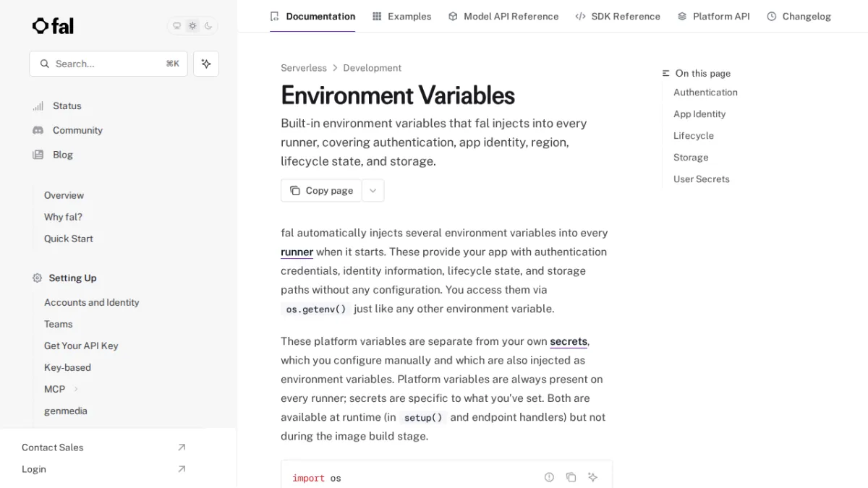868x488 pixels.
Task: Click the Community Discord icon
Action: 38,130
